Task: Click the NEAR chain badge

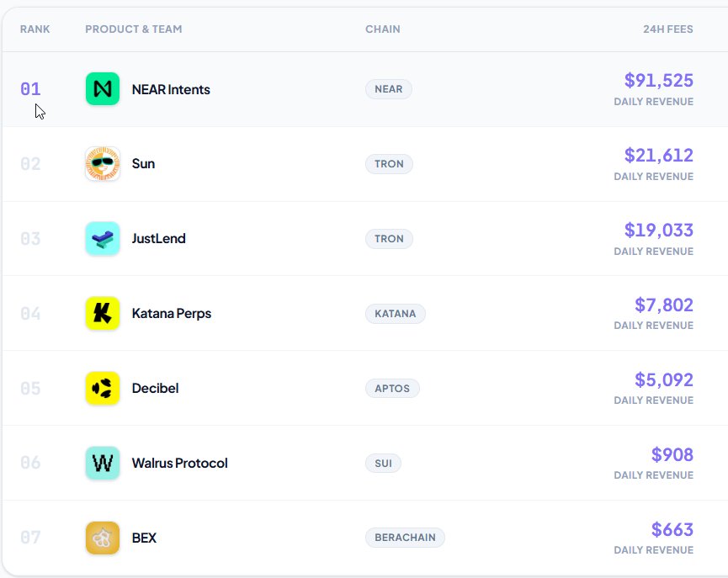Action: pyautogui.click(x=388, y=89)
